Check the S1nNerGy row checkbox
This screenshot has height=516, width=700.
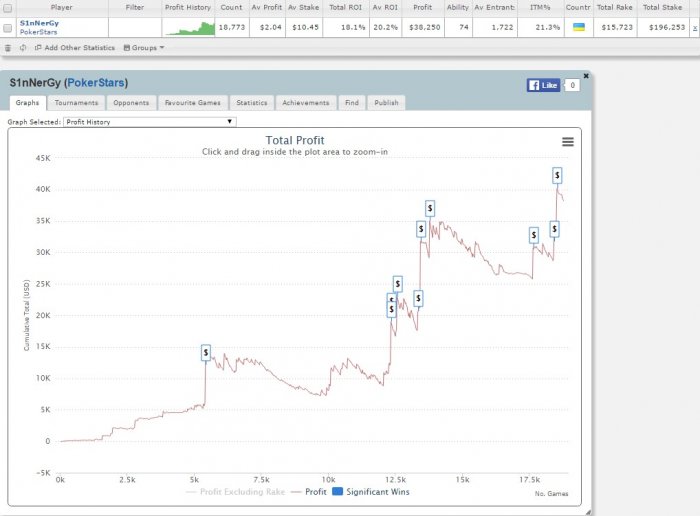(8, 28)
